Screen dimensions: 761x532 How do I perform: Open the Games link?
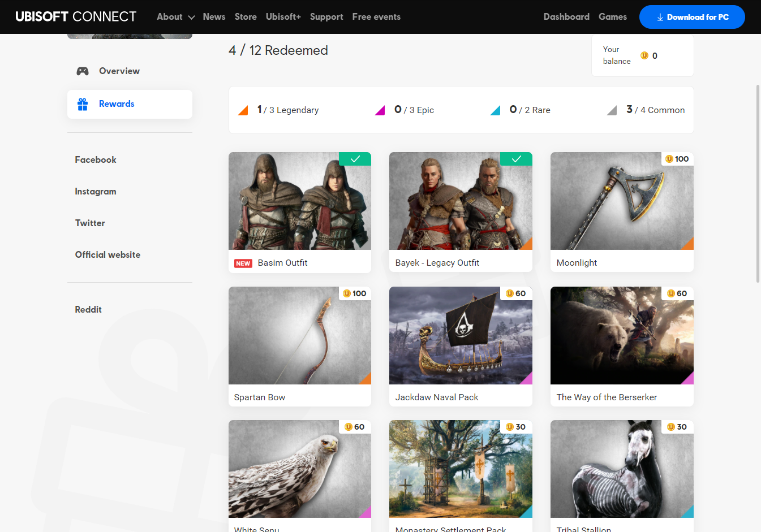click(613, 17)
